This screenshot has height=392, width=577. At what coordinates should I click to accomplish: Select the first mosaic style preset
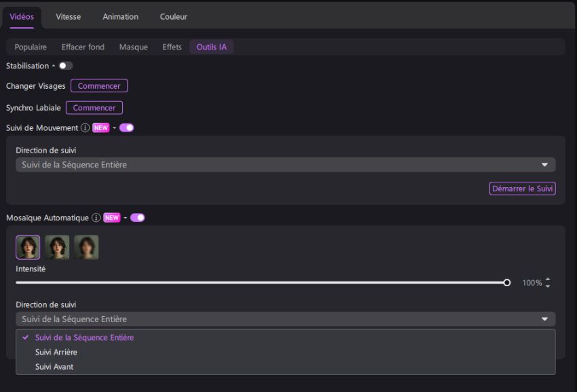[28, 247]
